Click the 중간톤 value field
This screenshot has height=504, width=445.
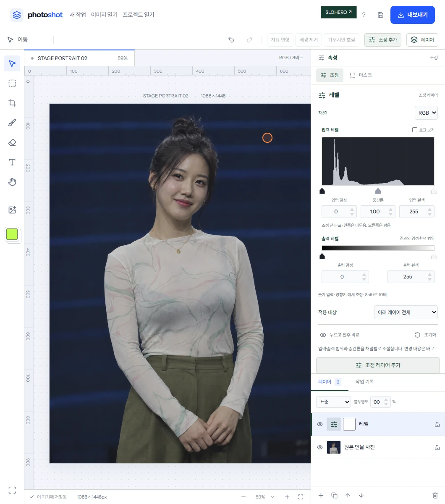pos(375,212)
